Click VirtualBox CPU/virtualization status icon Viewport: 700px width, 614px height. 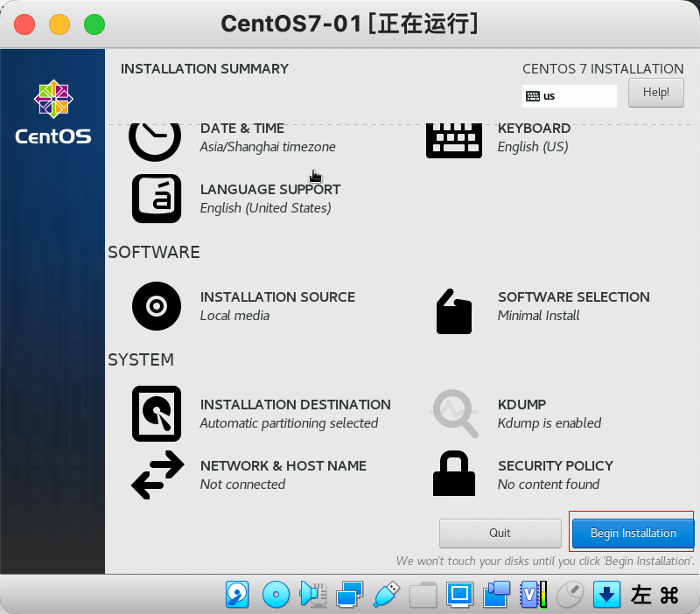pyautogui.click(x=534, y=595)
